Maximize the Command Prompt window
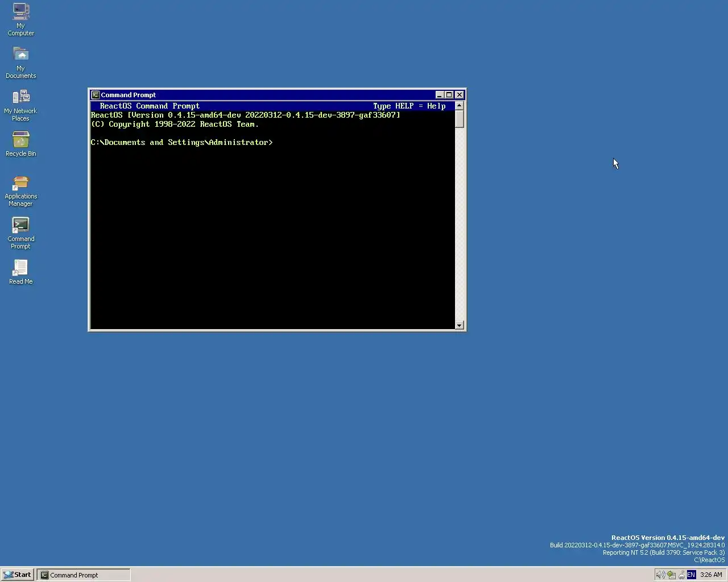This screenshot has width=728, height=582. click(449, 95)
